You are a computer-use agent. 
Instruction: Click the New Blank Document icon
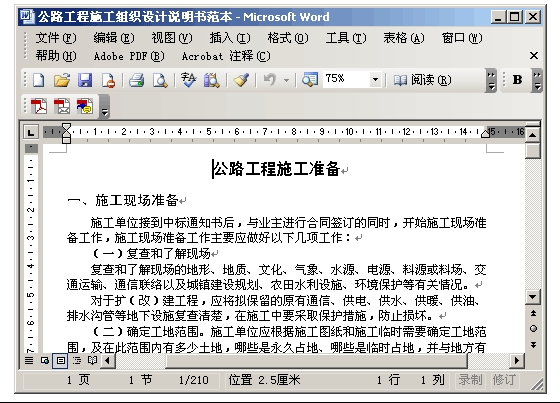point(39,80)
